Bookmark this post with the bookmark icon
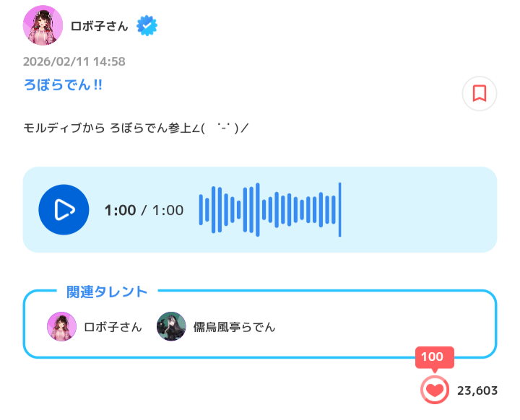520x420 pixels. pyautogui.click(x=479, y=94)
